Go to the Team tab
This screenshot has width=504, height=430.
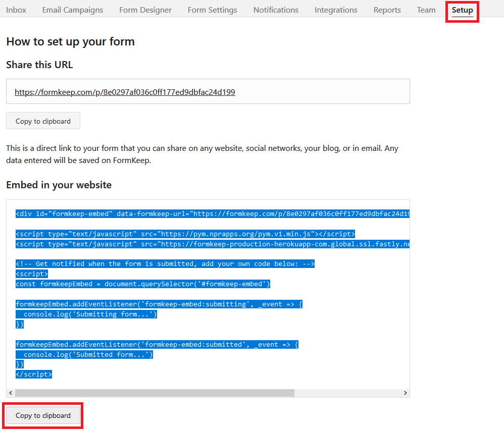(426, 10)
